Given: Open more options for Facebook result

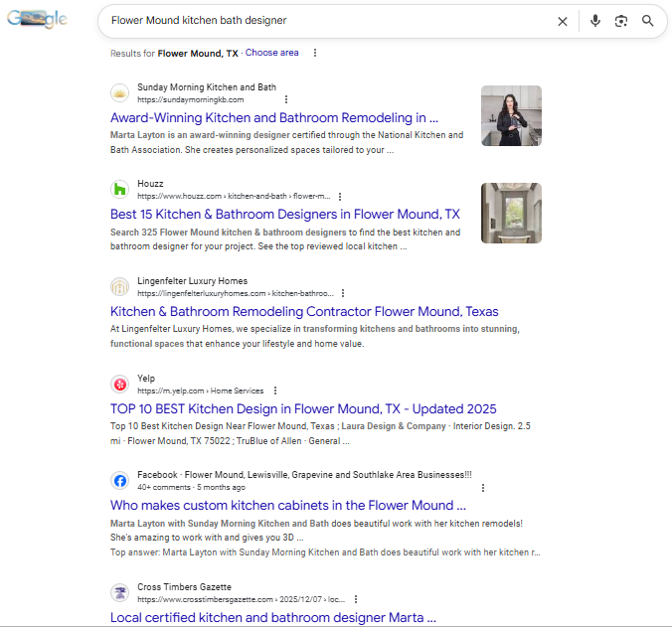Looking at the screenshot, I should [x=483, y=488].
